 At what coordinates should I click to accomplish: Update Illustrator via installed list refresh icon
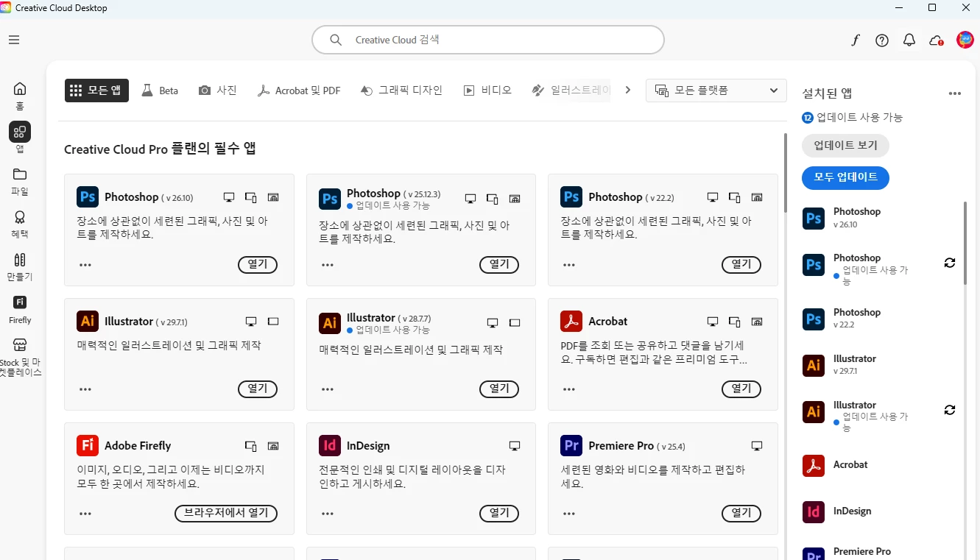point(950,410)
